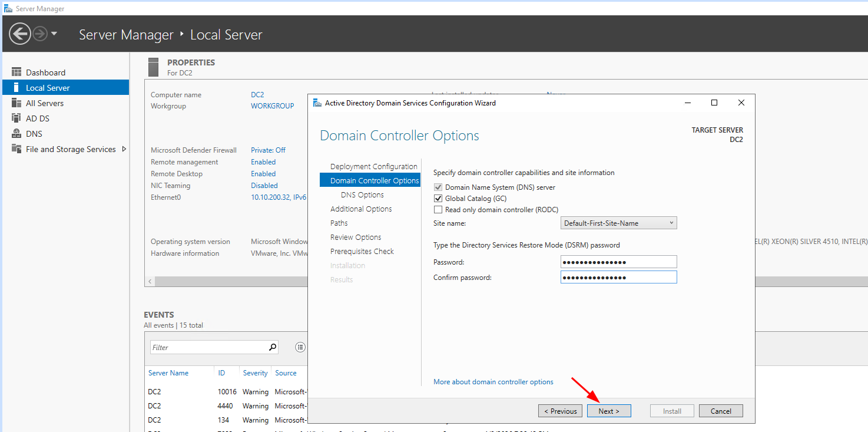Open More about domain controller options link
Screen dimensions: 868x432
point(493,382)
